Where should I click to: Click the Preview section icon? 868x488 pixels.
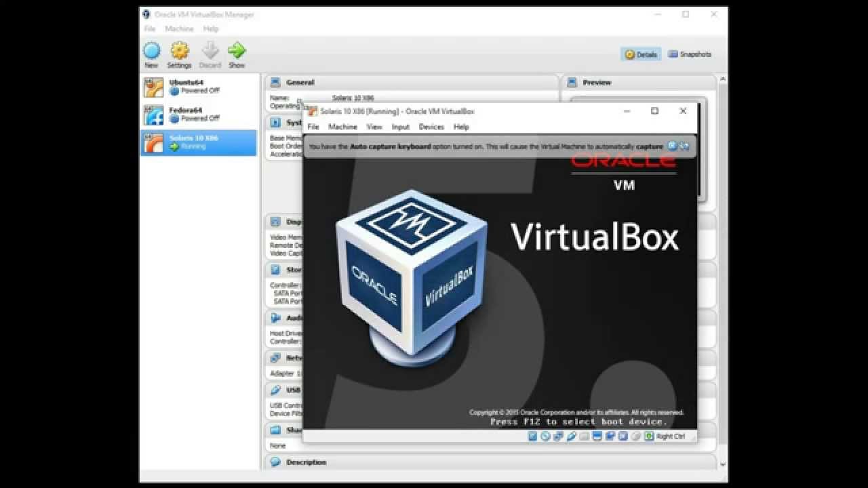point(572,82)
